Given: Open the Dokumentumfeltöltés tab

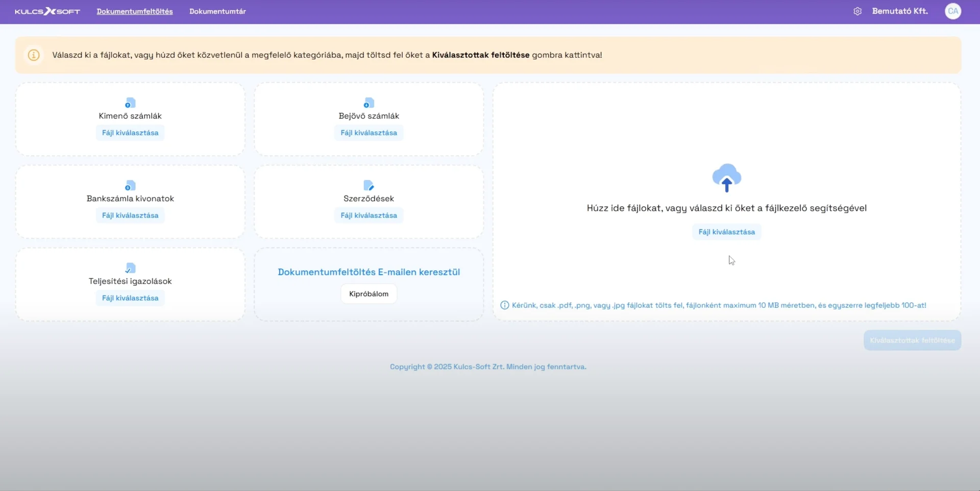Looking at the screenshot, I should 135,11.
